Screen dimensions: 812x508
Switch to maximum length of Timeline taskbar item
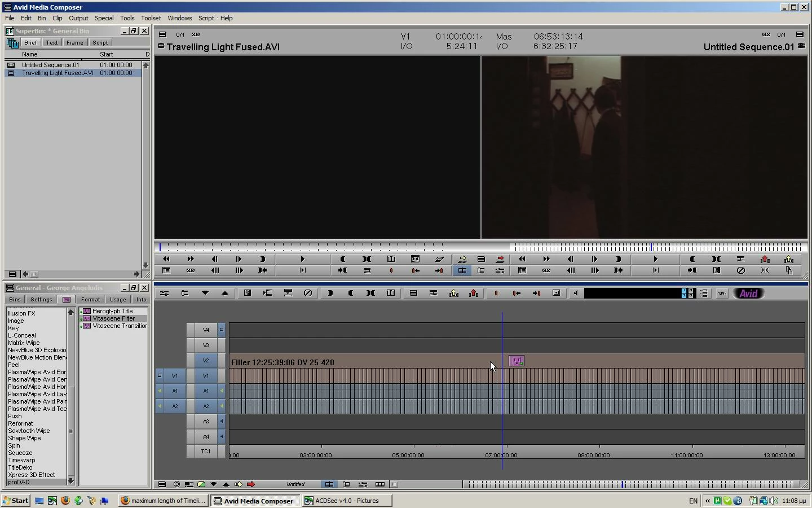(164, 501)
